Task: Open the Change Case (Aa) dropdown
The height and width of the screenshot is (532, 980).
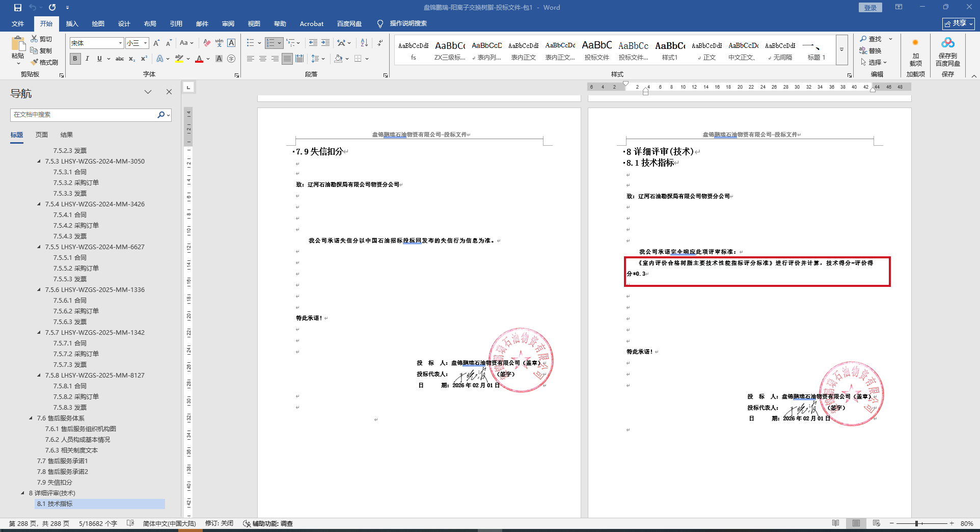Action: (x=187, y=43)
